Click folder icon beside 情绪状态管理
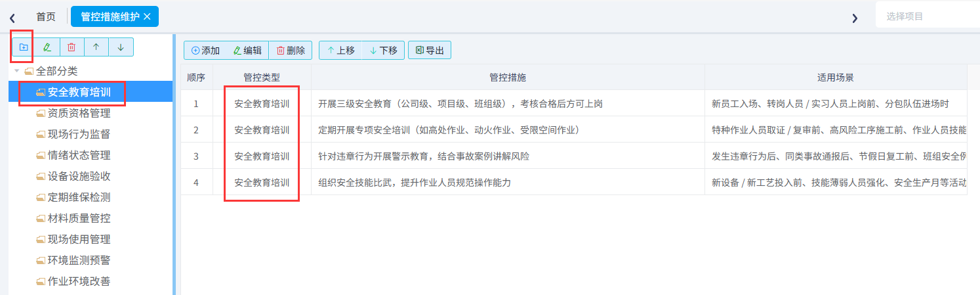980x295 pixels. 41,155
